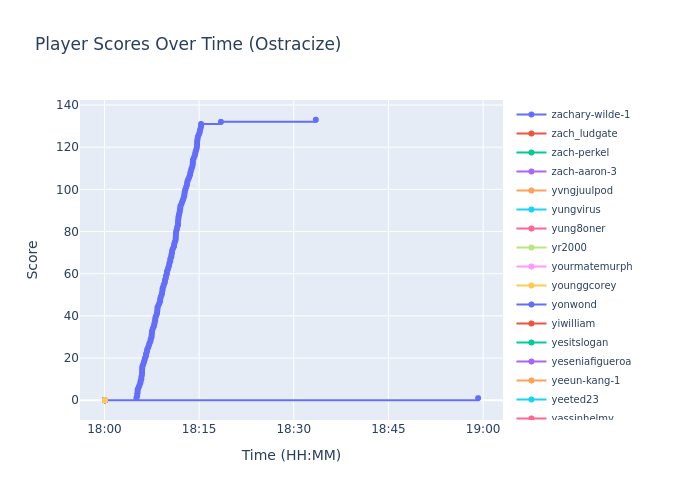Image resolution: width=700 pixels, height=500 pixels.
Task: Click the data point near 19:00 at score zero
Action: click(x=478, y=398)
